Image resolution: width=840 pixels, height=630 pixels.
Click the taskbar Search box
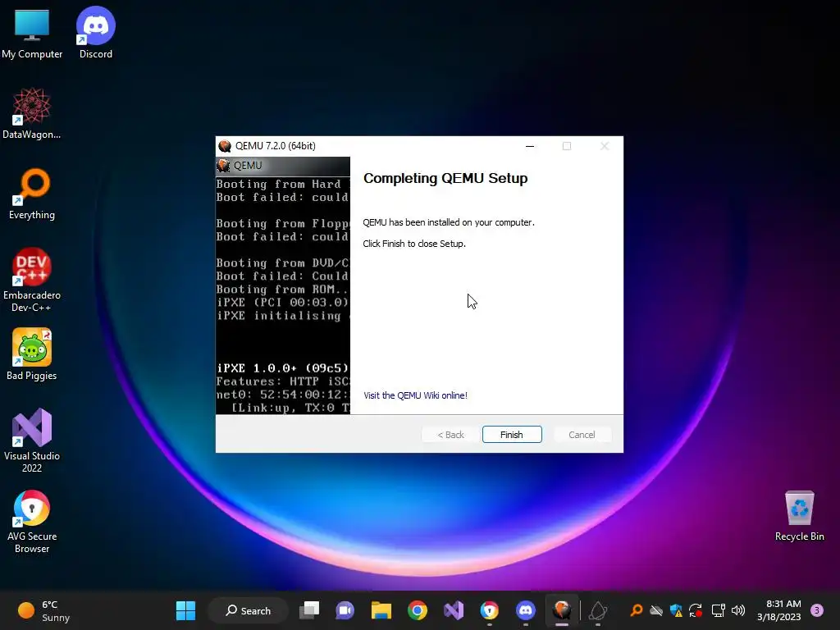pyautogui.click(x=248, y=610)
